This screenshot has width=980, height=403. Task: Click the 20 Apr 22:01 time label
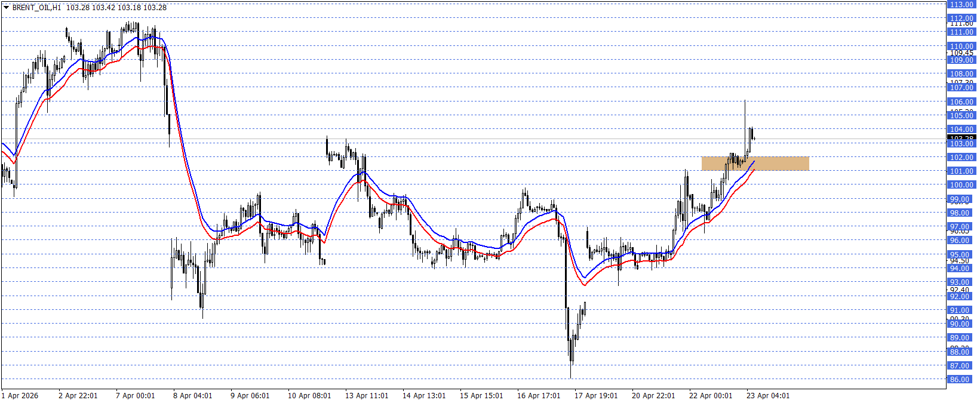(x=653, y=396)
